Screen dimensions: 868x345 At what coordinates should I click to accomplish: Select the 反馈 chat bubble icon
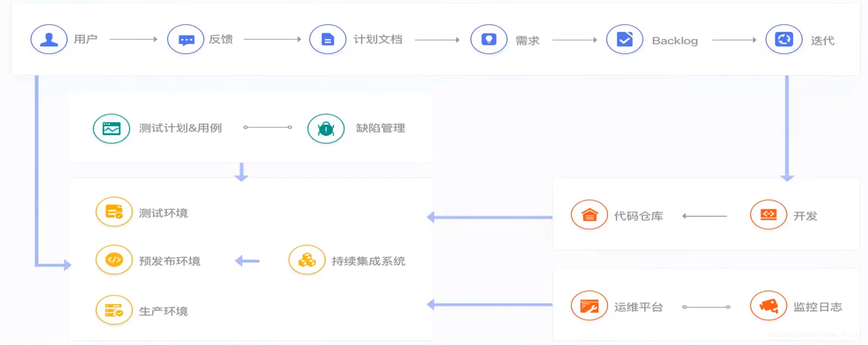click(186, 39)
